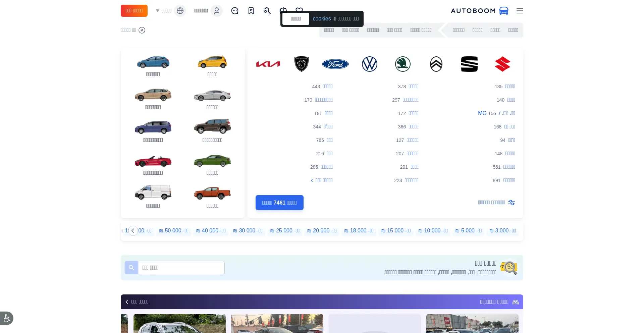Select the up to ₪ 10 000 price chip
Viewport: 644px width, 333px height.
pos(433,231)
